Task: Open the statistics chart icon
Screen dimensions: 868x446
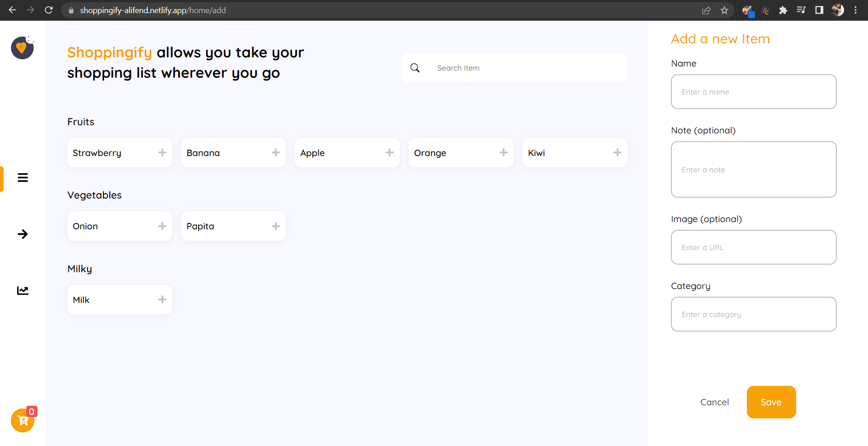Action: pos(23,290)
